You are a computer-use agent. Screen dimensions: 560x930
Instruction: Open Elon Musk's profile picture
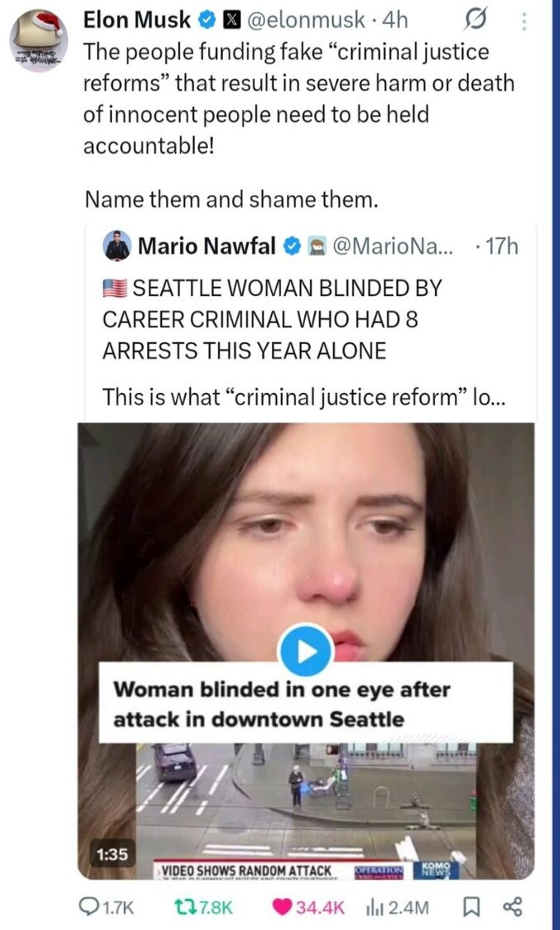38,41
